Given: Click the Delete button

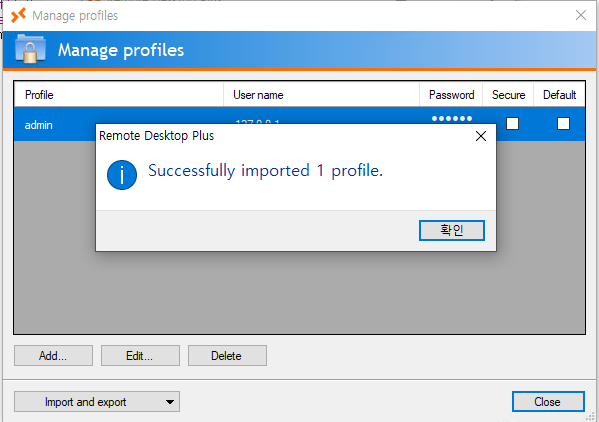Looking at the screenshot, I should [227, 356].
